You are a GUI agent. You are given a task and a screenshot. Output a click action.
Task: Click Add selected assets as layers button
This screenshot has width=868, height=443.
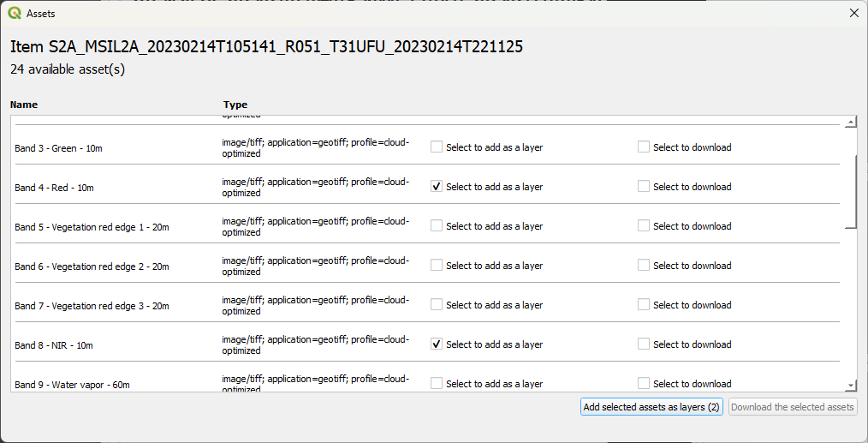click(651, 407)
